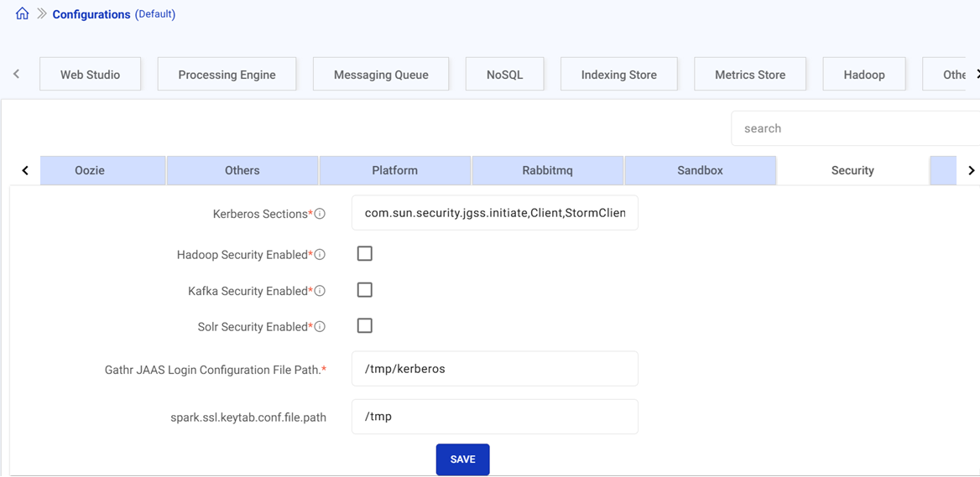Enable the Solr Security checkbox
The width and height of the screenshot is (980, 477).
[x=364, y=326]
